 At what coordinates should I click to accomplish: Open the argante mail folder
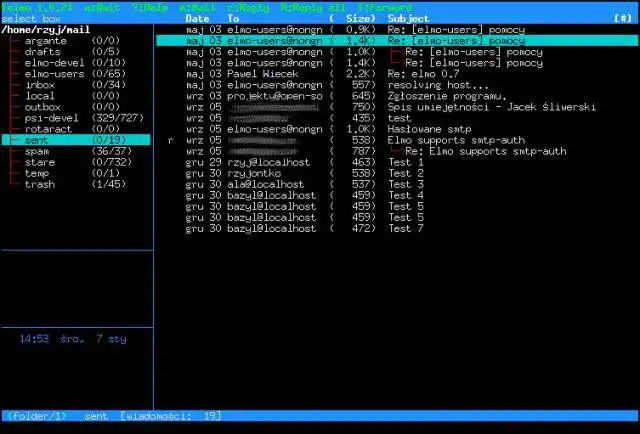tap(73, 40)
